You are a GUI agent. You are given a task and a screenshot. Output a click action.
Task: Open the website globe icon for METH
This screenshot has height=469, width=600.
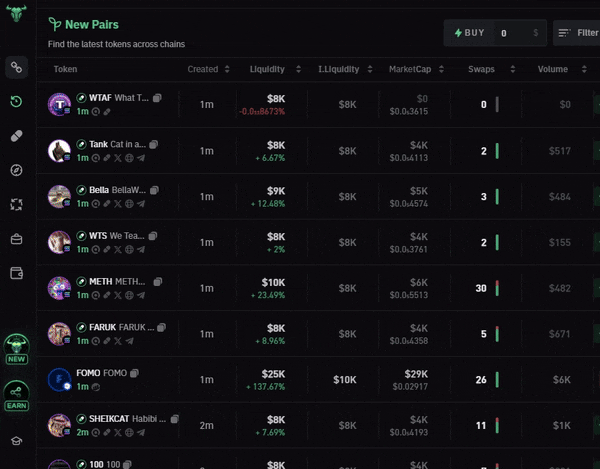[x=129, y=295]
